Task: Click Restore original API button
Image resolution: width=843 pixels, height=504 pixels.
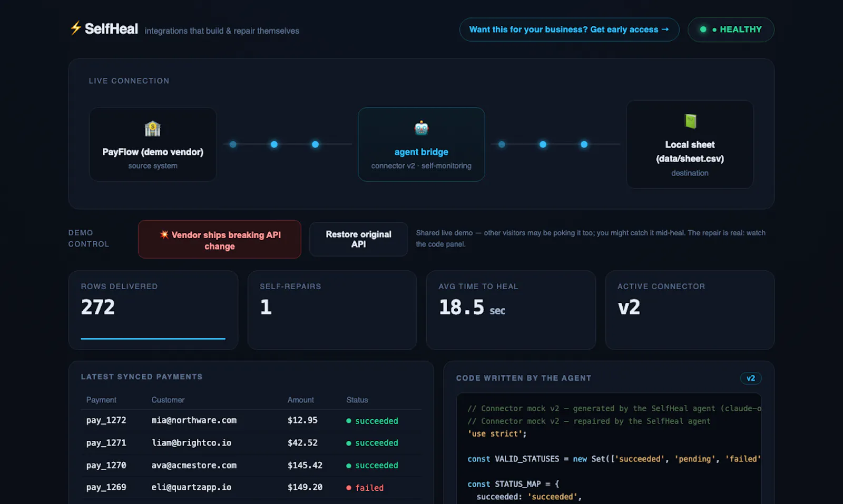Action: (358, 239)
